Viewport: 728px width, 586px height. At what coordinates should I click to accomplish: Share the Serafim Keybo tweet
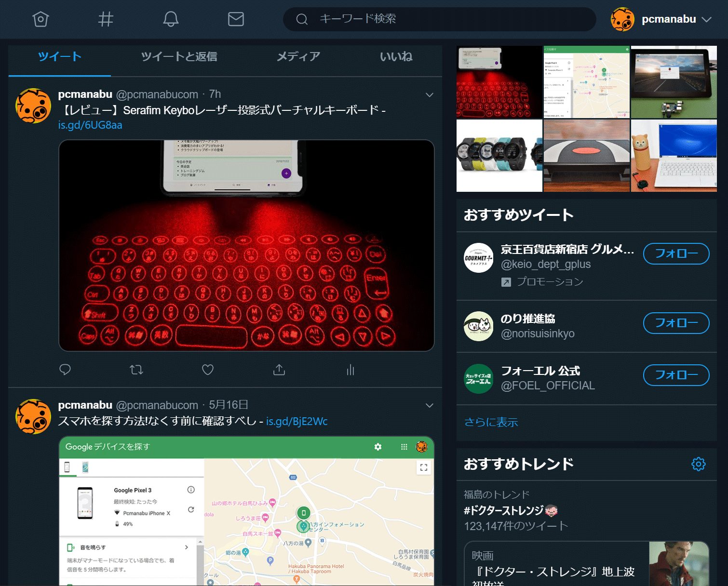(x=279, y=370)
